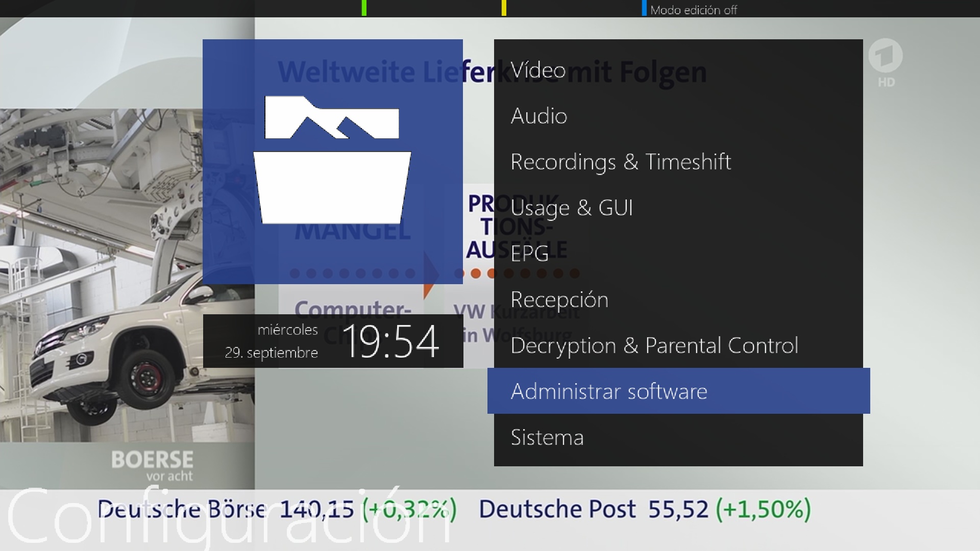Click the yellow color key marker

(x=504, y=8)
